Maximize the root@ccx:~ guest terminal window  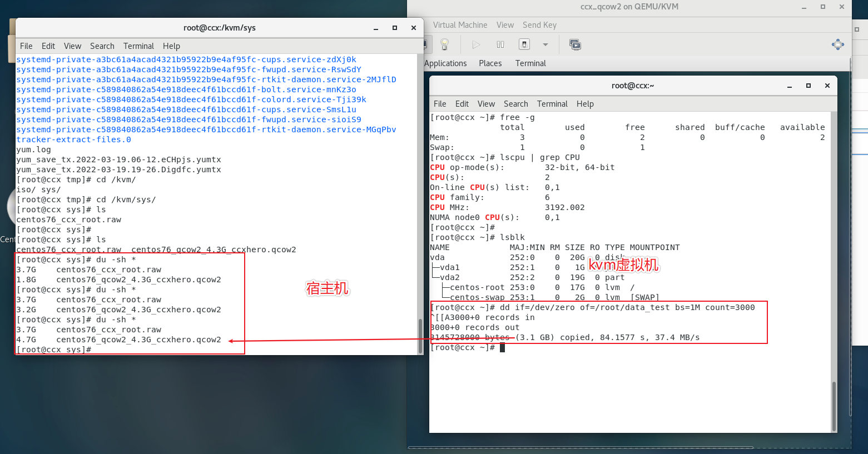coord(807,86)
